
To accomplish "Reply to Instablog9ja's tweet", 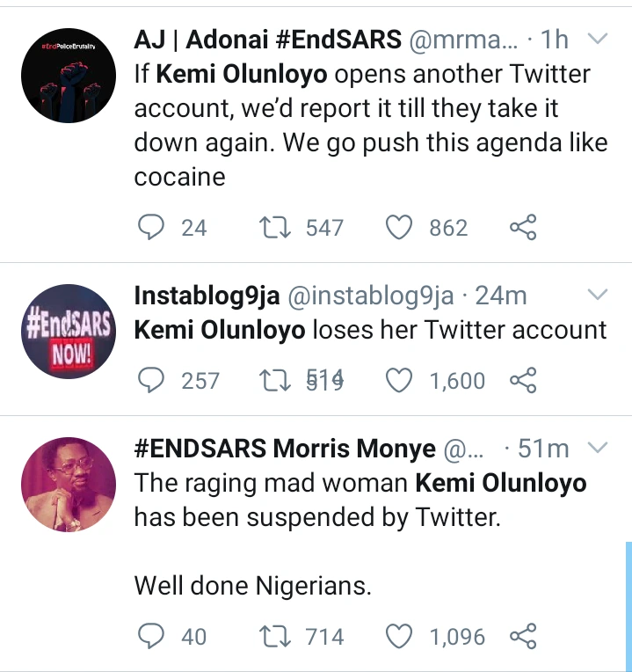I will (152, 381).
